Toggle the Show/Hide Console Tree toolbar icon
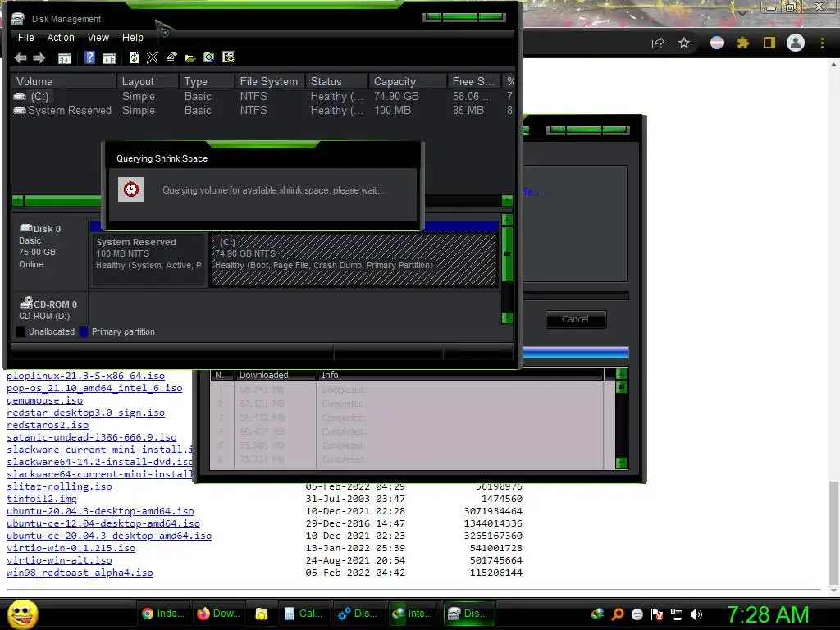The width and height of the screenshot is (840, 630). point(64,58)
